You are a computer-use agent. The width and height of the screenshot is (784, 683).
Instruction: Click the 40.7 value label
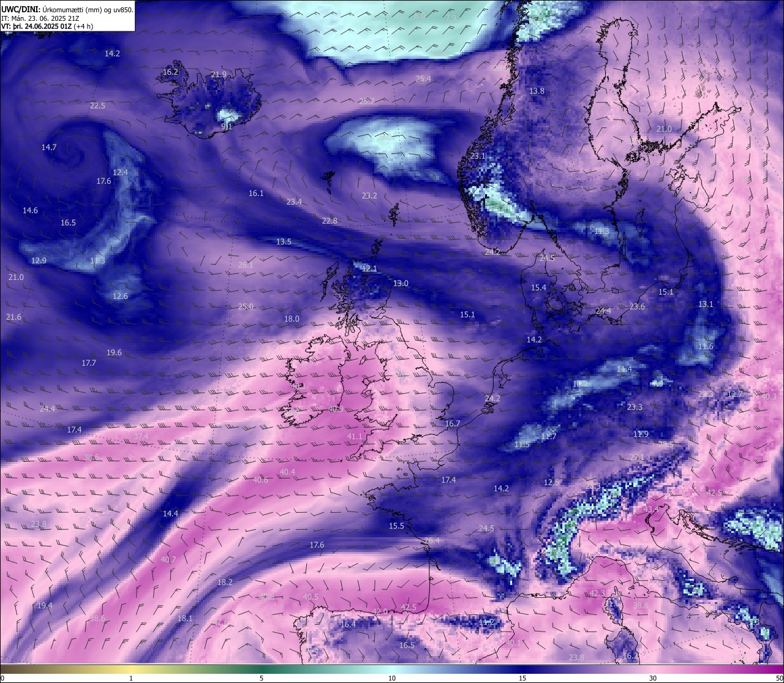pyautogui.click(x=168, y=560)
